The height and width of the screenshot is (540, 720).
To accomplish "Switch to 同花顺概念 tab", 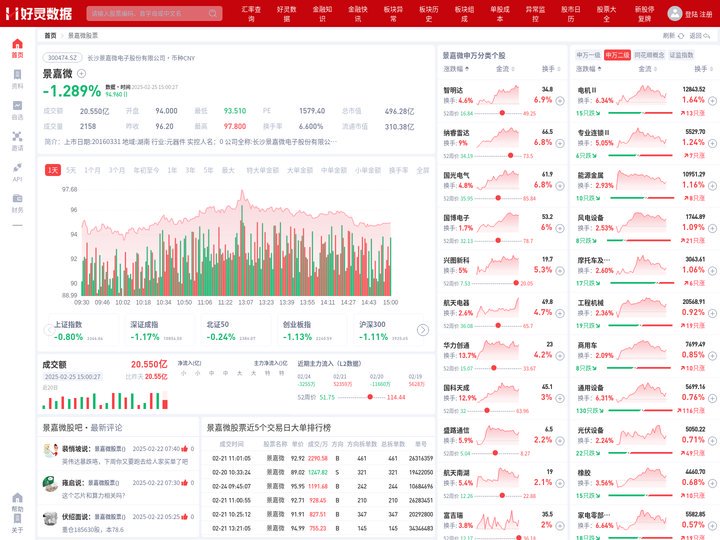I will [x=649, y=55].
